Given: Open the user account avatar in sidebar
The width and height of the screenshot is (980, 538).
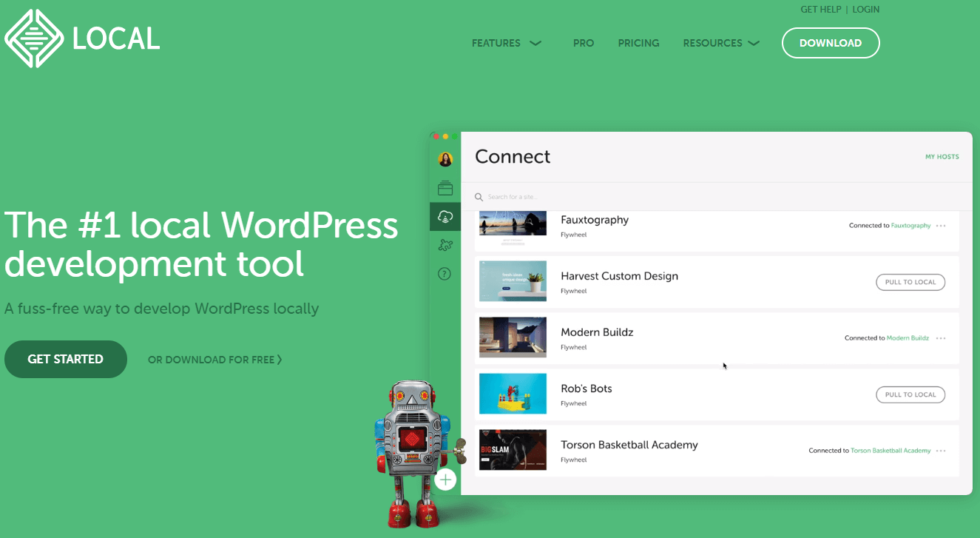Looking at the screenshot, I should pyautogui.click(x=445, y=158).
